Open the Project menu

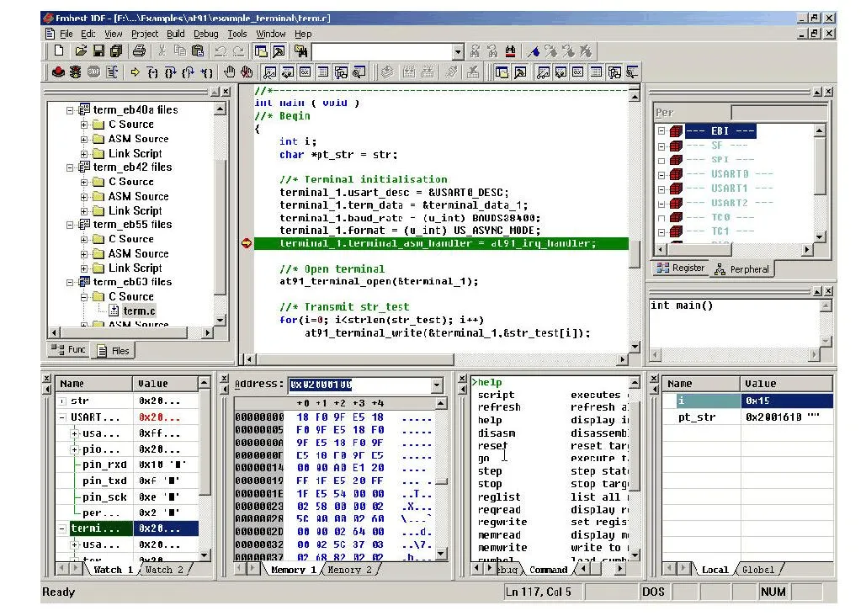(145, 34)
